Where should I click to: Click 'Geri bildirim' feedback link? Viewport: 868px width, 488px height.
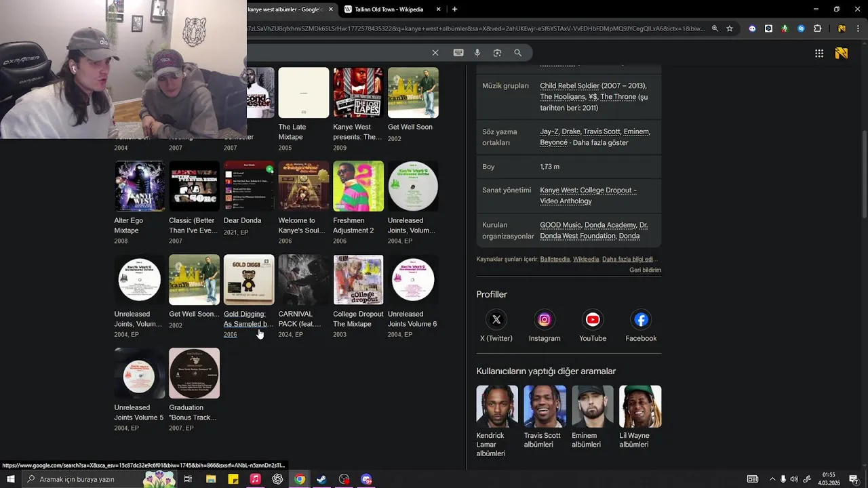click(645, 270)
